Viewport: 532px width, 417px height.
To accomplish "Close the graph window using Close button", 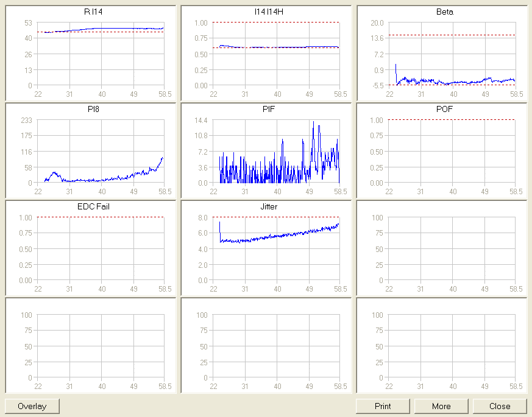I will 500,406.
